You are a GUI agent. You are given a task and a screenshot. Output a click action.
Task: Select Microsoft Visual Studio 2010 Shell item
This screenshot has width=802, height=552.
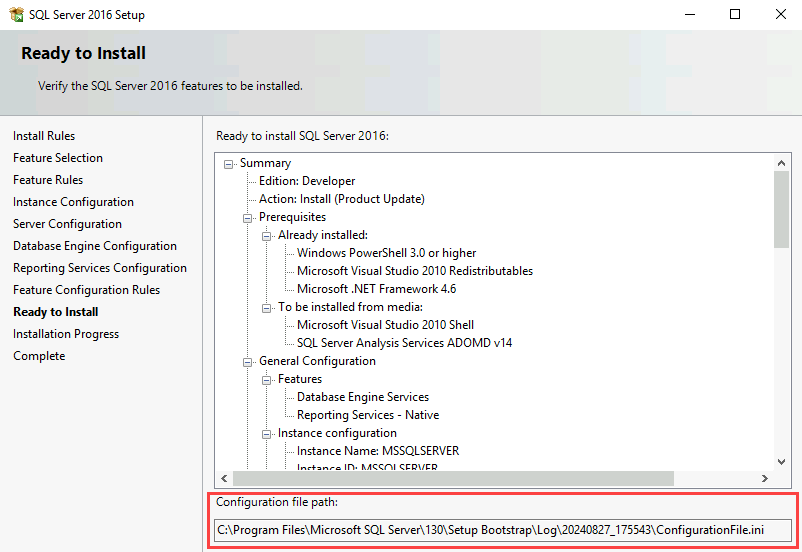(x=385, y=325)
